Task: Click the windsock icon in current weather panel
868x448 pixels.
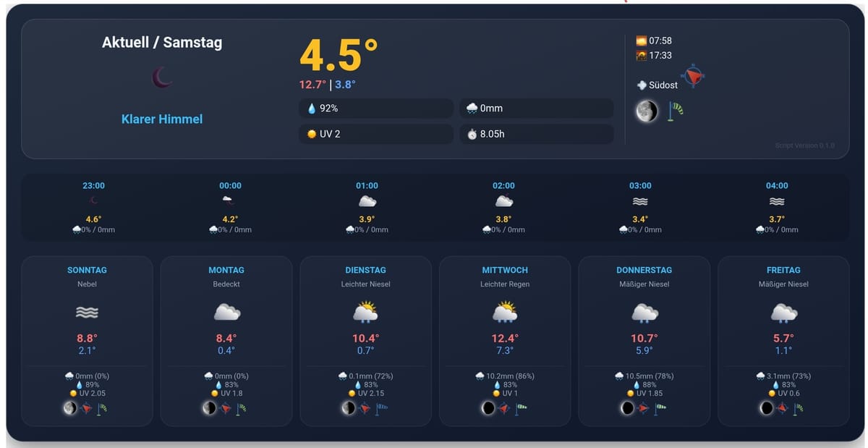Action: [676, 111]
